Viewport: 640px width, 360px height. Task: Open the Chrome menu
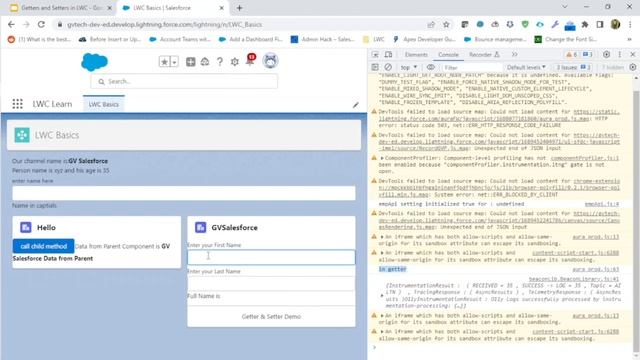pyautogui.click(x=630, y=24)
